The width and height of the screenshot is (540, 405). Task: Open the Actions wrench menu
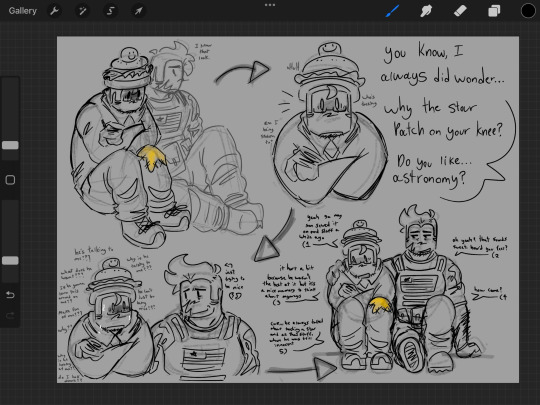click(x=54, y=11)
